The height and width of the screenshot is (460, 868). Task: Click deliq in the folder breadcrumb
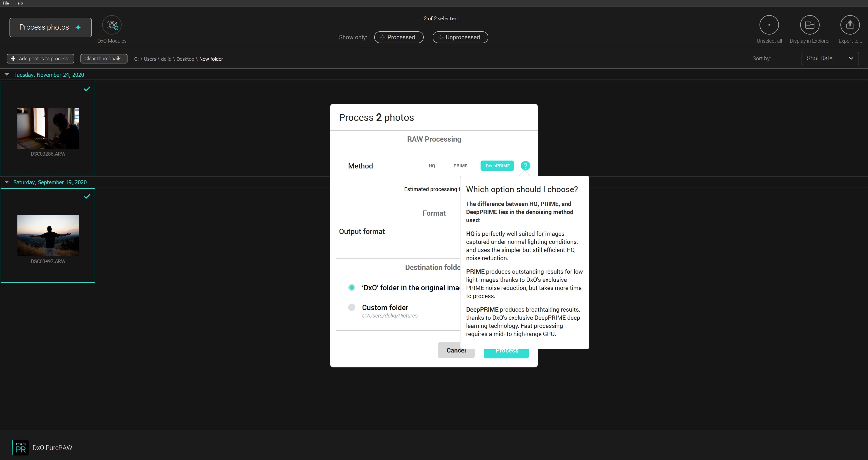(166, 59)
